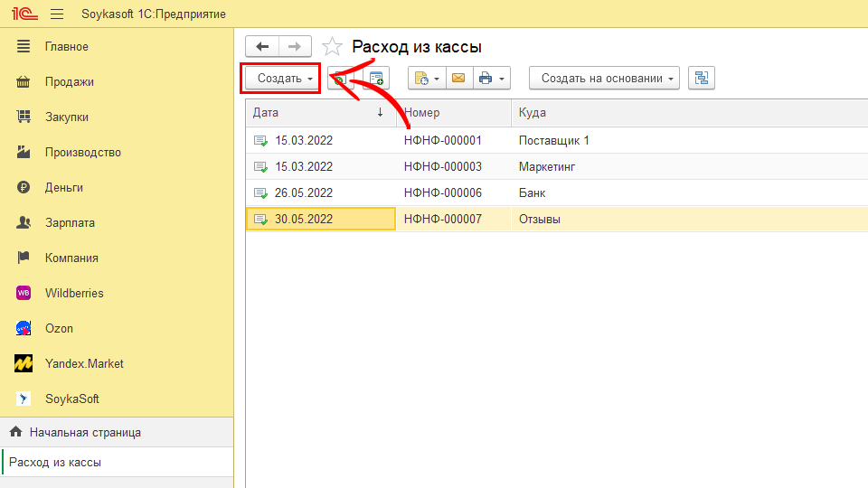Open the Wildberries section

click(x=74, y=293)
